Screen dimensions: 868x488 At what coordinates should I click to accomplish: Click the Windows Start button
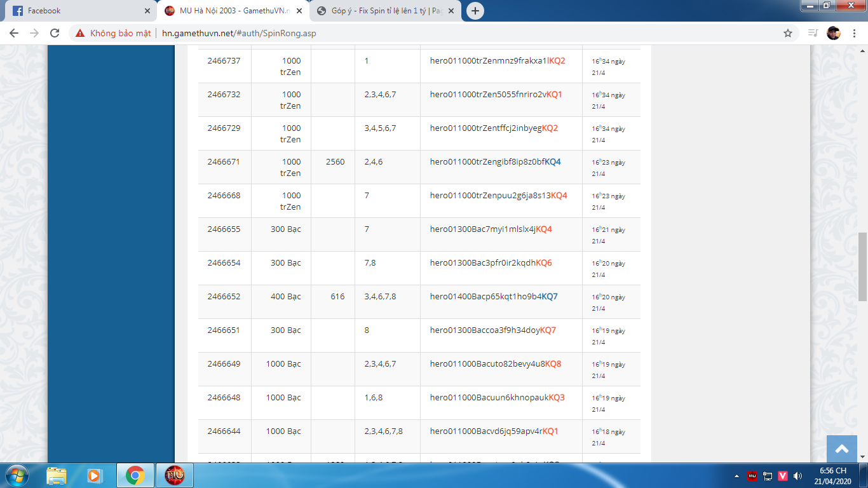[17, 475]
